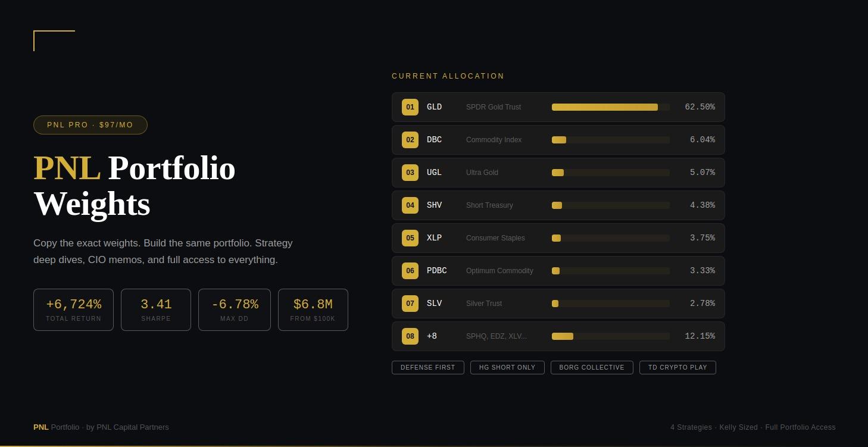The height and width of the screenshot is (447, 868).
Task: Open the DBC Commodity Index details
Action: tap(558, 140)
